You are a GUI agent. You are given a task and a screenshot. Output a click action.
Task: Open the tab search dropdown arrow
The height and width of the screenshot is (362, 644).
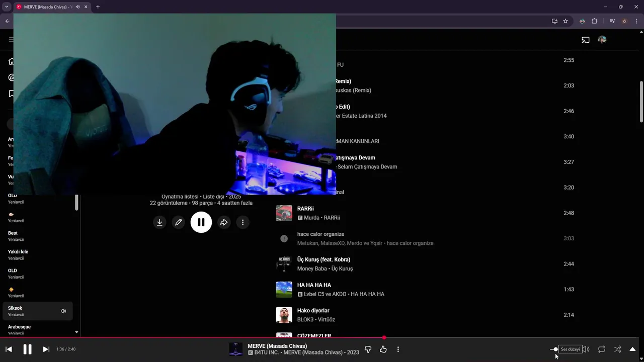coord(7,7)
